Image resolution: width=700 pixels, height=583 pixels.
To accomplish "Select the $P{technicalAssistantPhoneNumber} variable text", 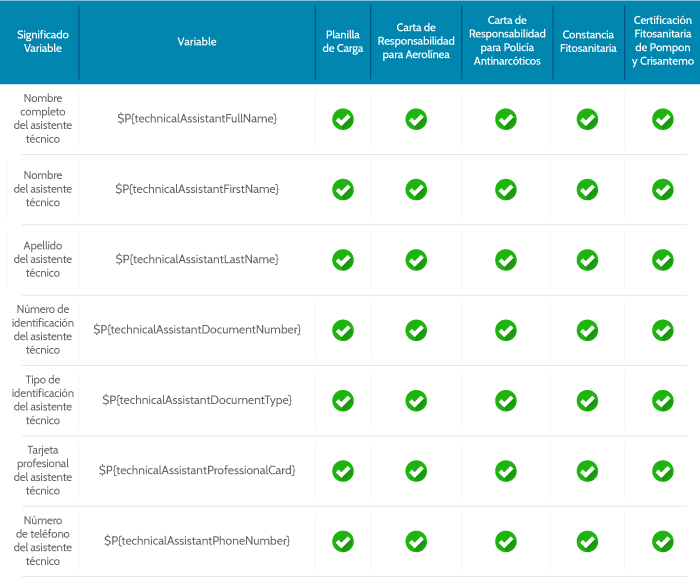I will pos(197,541).
